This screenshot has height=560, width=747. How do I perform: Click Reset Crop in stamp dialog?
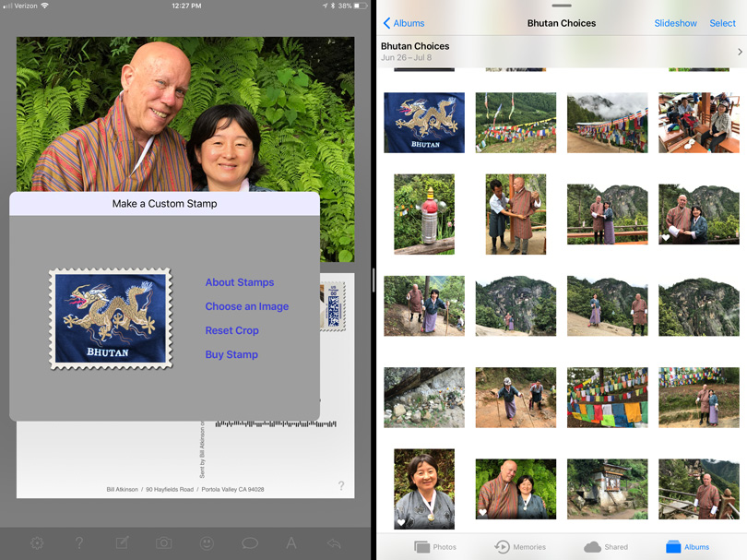tap(232, 330)
